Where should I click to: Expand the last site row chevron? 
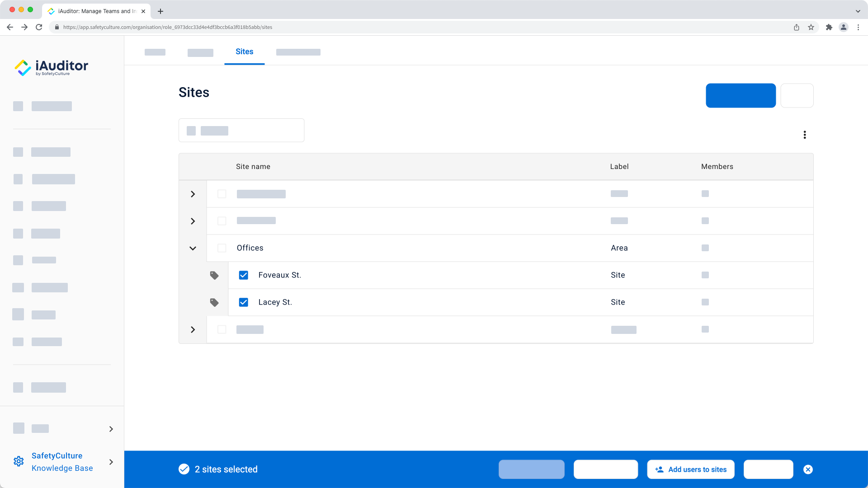tap(193, 329)
